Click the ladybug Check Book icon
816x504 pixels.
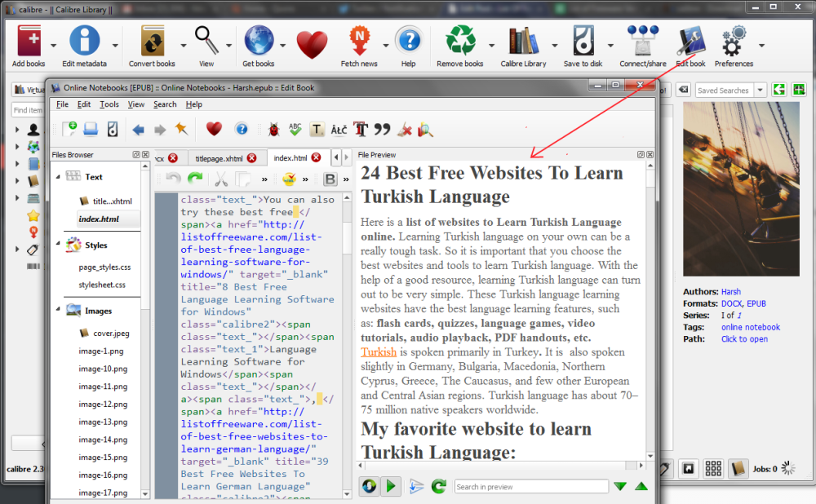pos(273,130)
